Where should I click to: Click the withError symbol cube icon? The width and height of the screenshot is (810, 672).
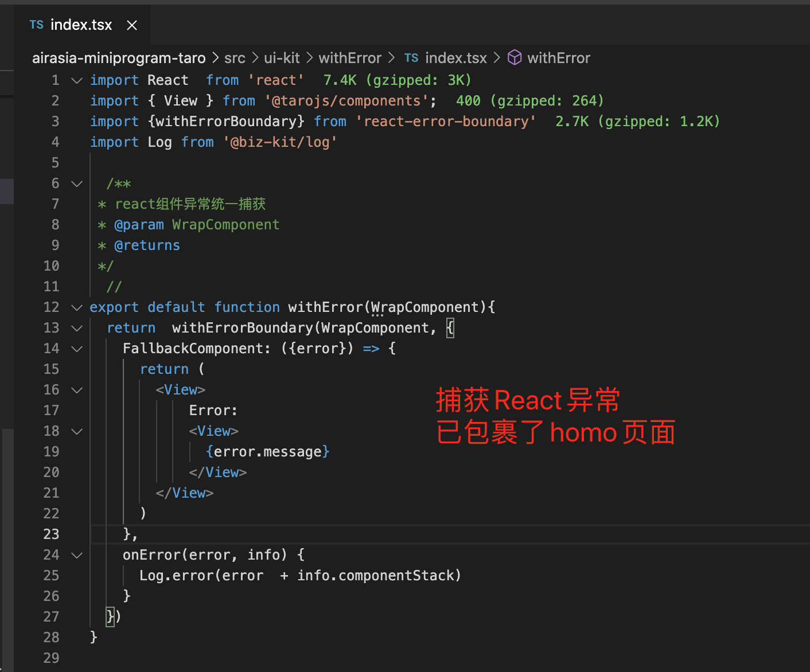click(515, 57)
